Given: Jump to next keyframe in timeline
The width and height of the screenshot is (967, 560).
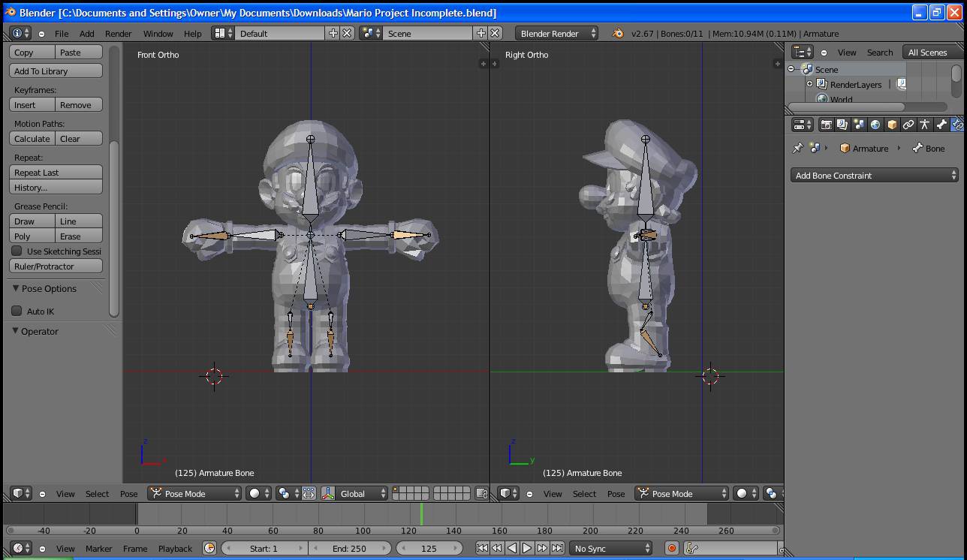Looking at the screenshot, I should [542, 548].
